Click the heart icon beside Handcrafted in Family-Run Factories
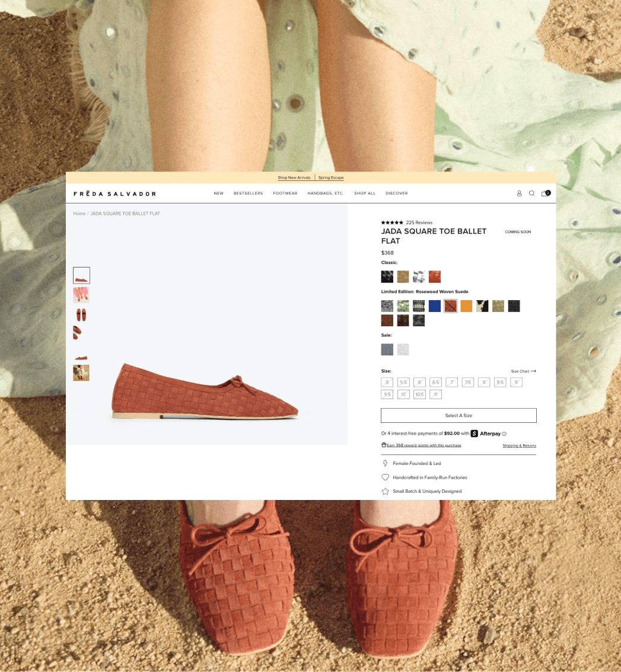 coord(385,477)
